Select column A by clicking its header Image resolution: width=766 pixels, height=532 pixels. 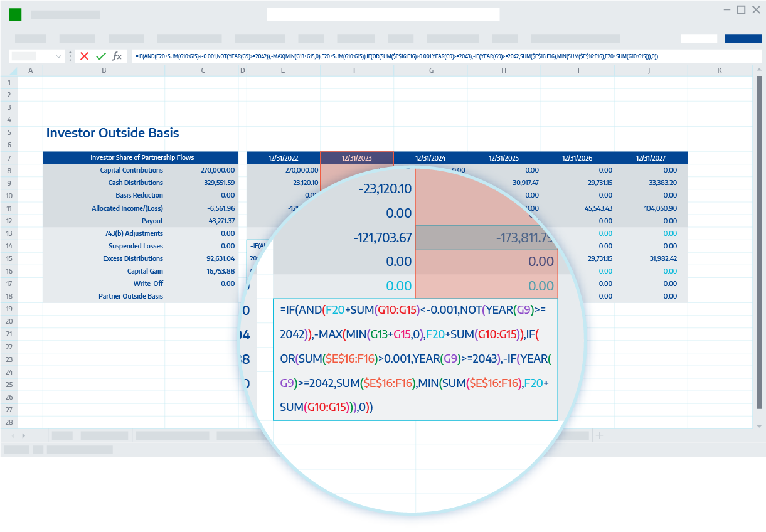30,70
